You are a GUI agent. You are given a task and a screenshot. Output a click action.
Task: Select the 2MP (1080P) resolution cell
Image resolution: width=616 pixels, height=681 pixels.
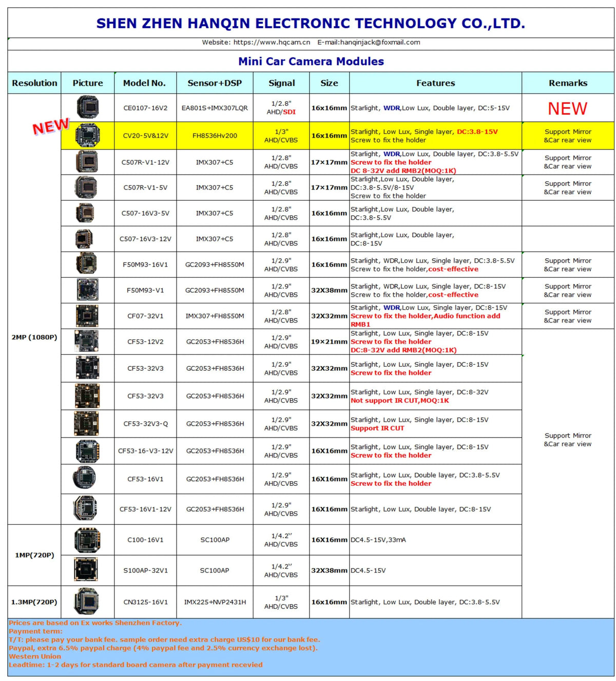34,337
